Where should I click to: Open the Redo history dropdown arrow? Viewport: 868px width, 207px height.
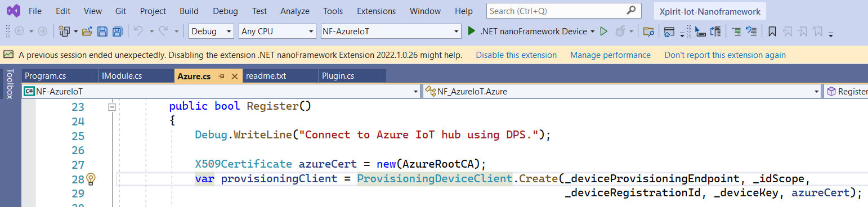(x=176, y=31)
